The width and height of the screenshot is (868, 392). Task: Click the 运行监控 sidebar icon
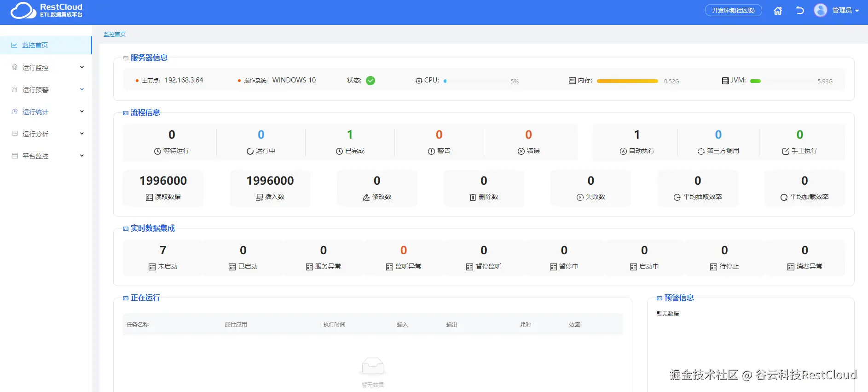click(15, 67)
